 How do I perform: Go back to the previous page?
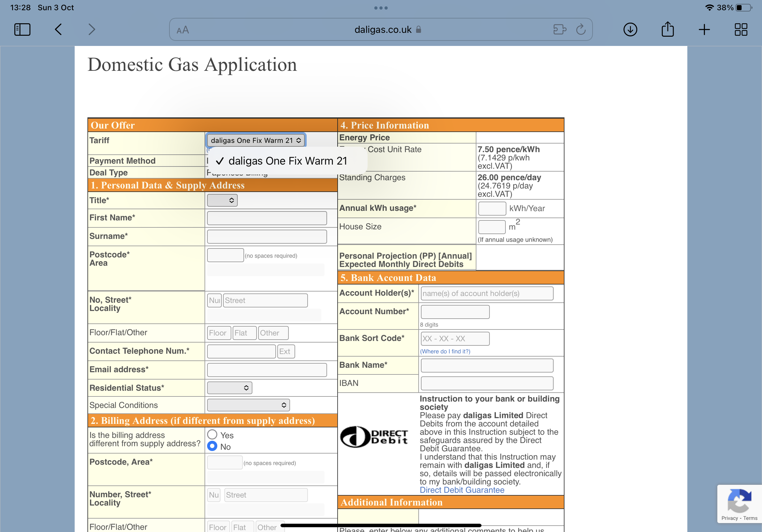58,30
